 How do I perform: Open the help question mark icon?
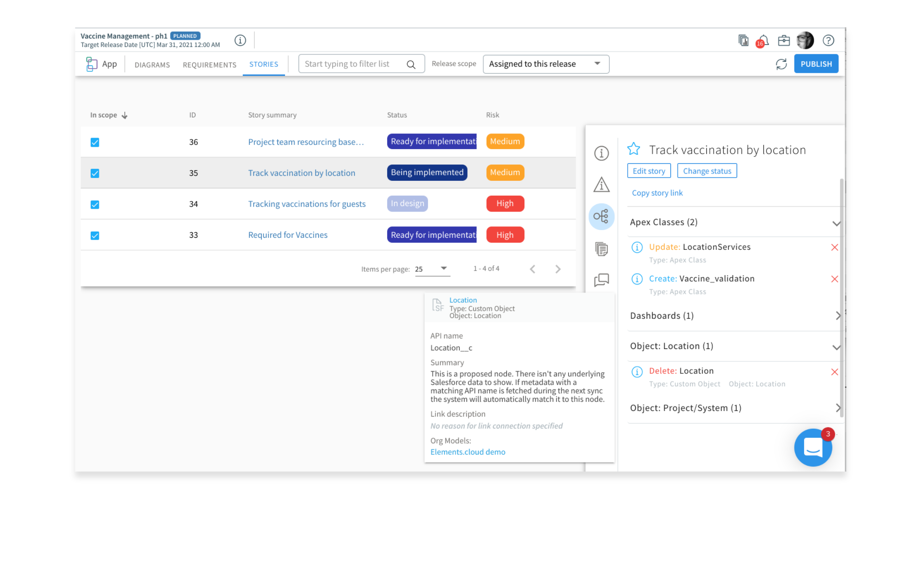click(x=828, y=40)
